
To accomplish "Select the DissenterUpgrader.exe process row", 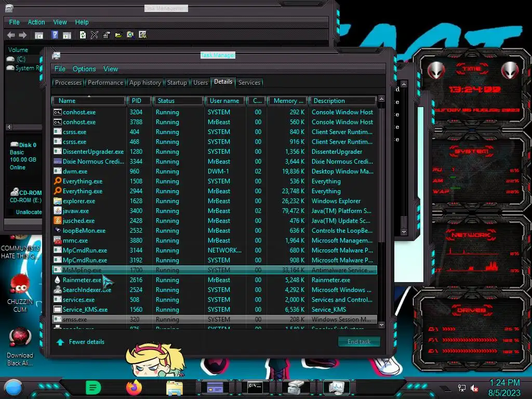I will tap(215, 152).
